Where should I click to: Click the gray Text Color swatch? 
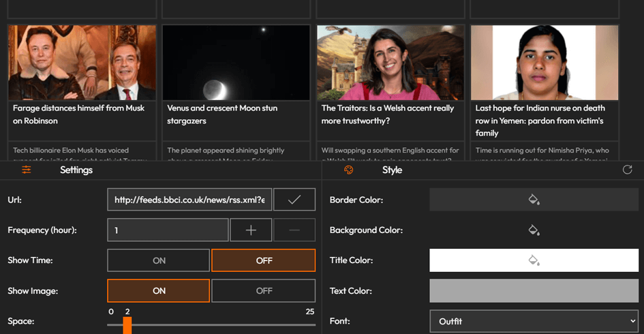[x=534, y=290]
